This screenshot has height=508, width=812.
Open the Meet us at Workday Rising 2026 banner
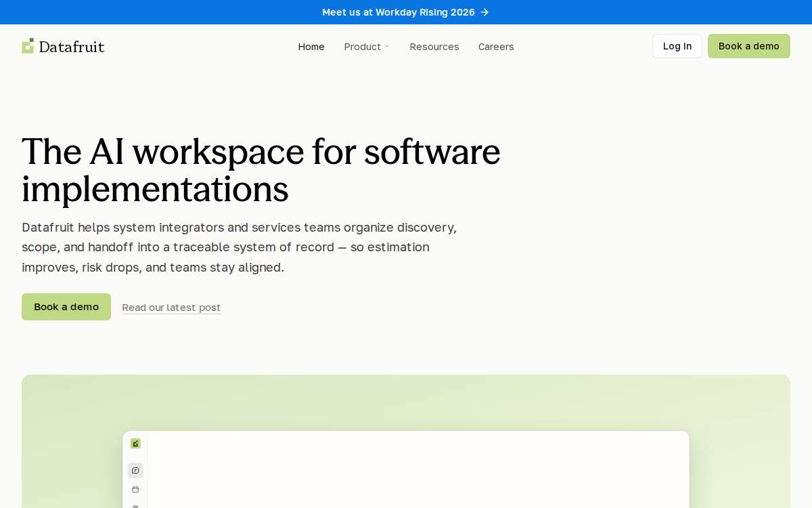click(406, 12)
